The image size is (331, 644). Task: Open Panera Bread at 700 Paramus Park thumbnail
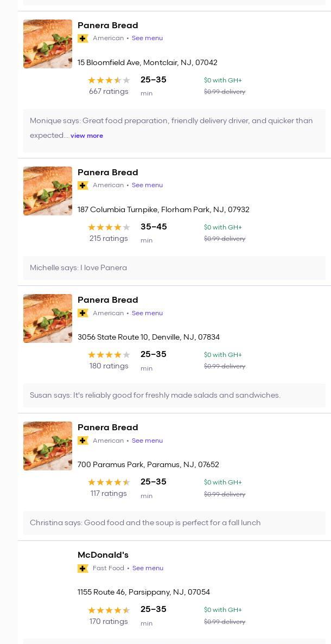tap(48, 446)
